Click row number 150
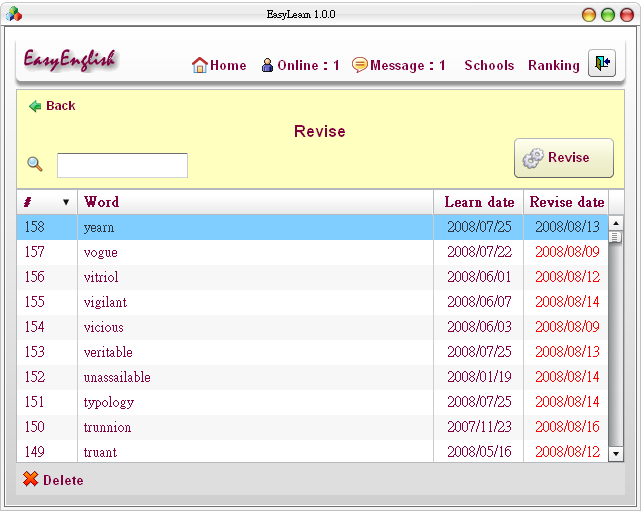 point(34,426)
